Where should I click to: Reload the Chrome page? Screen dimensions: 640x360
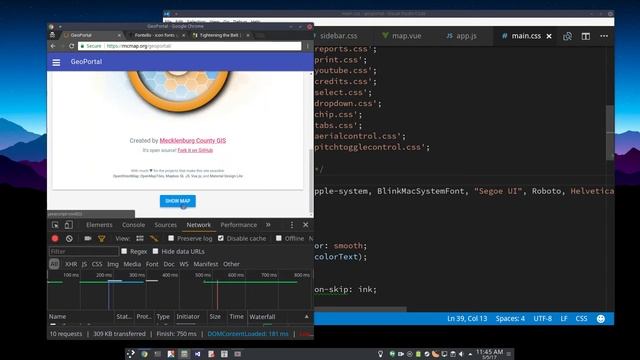71,46
